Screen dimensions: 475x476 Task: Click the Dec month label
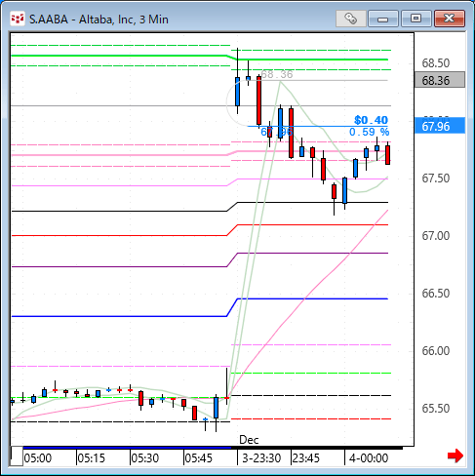[x=249, y=440]
